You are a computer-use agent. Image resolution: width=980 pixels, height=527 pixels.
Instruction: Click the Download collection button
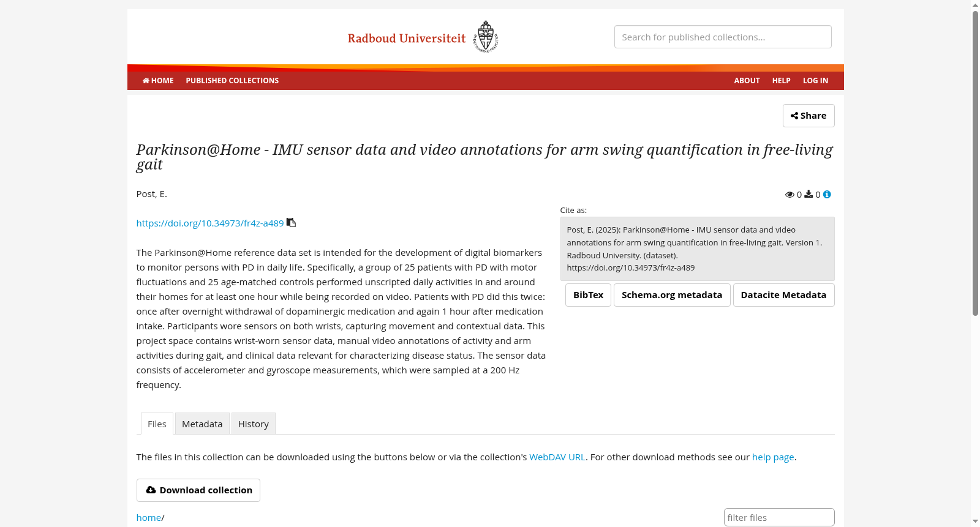[198, 490]
